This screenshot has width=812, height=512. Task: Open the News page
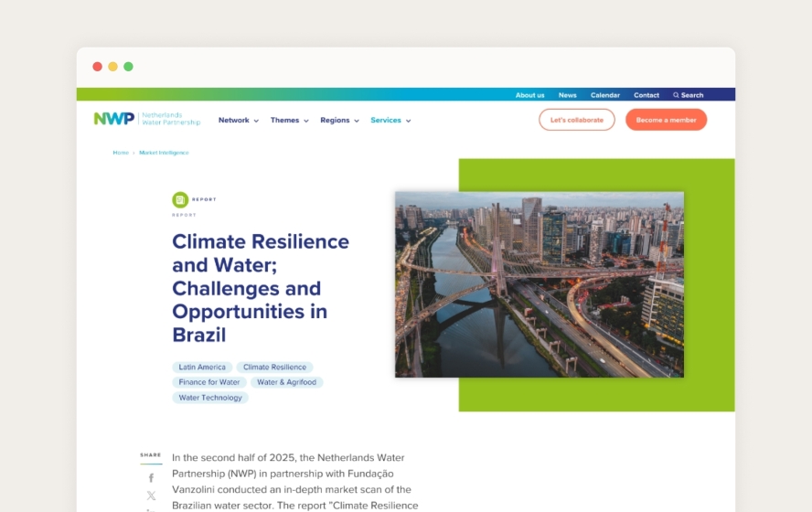(x=568, y=95)
